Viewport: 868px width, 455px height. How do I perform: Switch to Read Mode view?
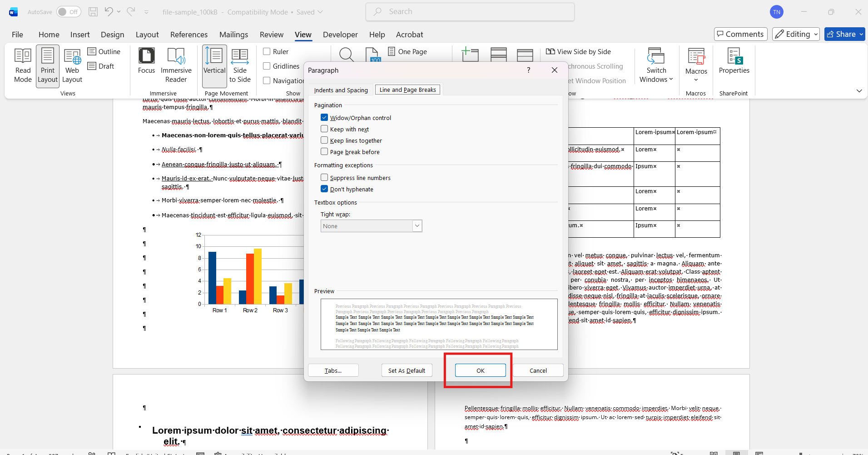23,66
